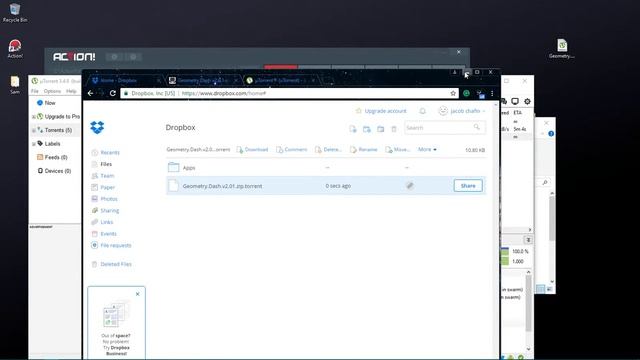The height and width of the screenshot is (360, 640).
Task: Open Recents in Dropbox sidebar
Action: pyautogui.click(x=106, y=153)
